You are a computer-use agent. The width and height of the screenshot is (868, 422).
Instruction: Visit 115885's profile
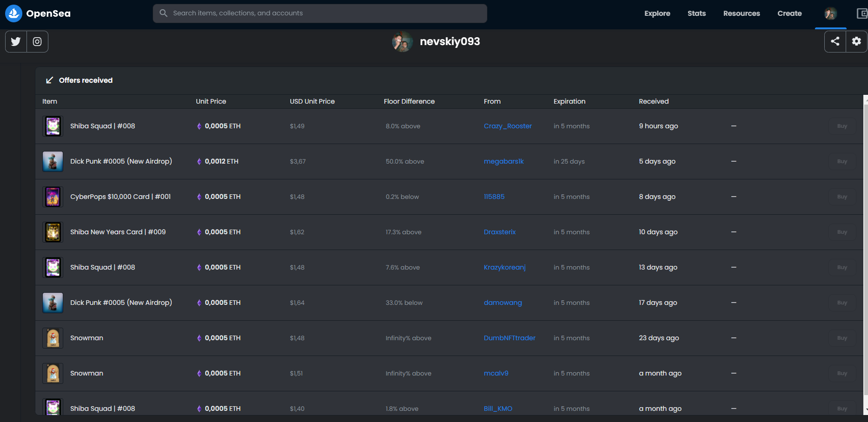pos(494,197)
